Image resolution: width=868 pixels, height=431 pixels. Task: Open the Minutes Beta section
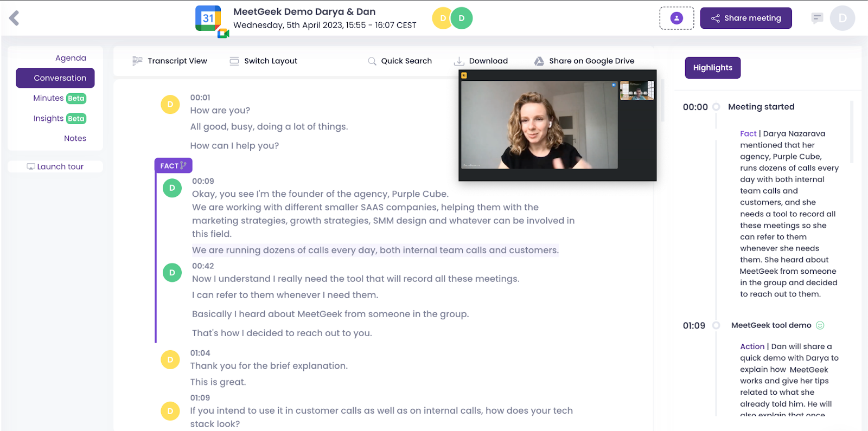point(59,98)
